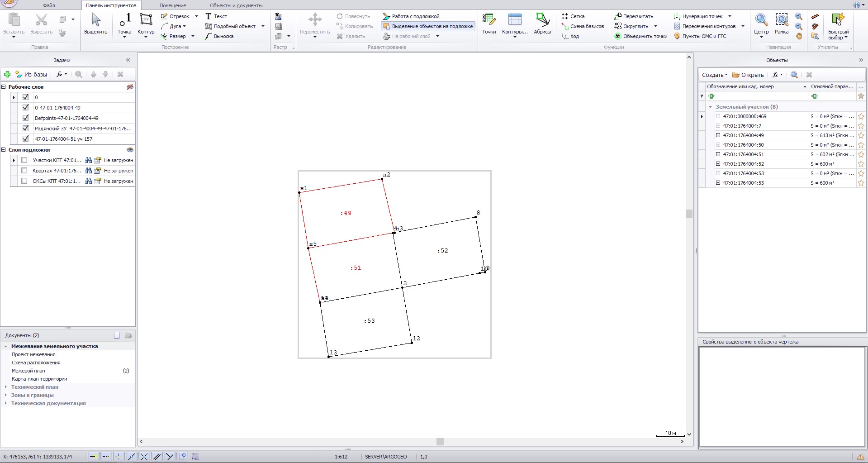
Task: Open the Межевой план document link
Action: point(28,371)
